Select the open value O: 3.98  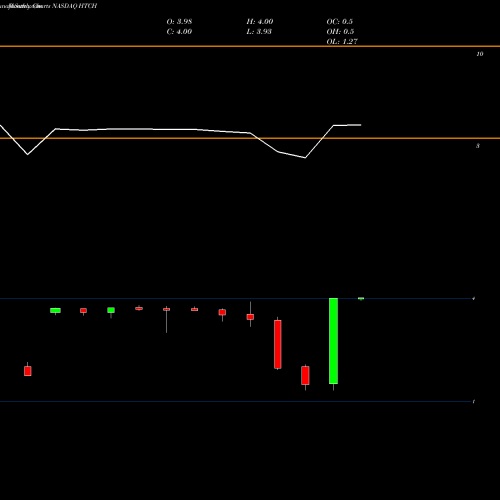(179, 22)
